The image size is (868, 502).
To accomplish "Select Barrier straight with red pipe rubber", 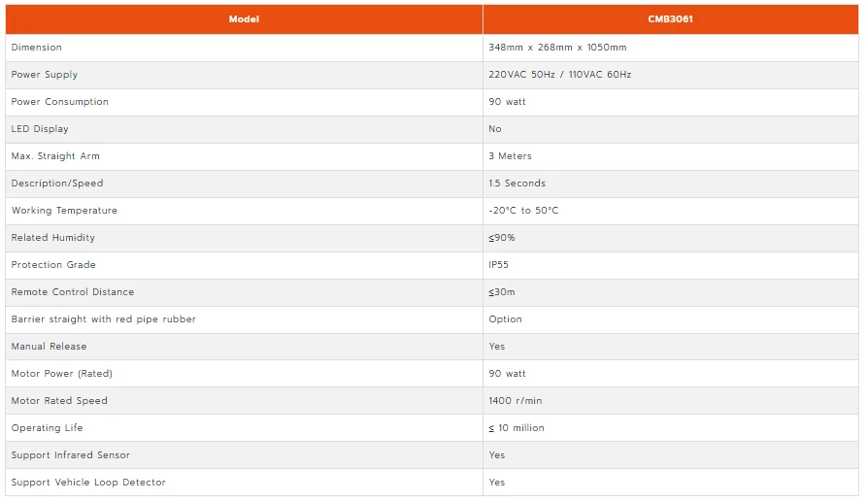I will tap(104, 319).
